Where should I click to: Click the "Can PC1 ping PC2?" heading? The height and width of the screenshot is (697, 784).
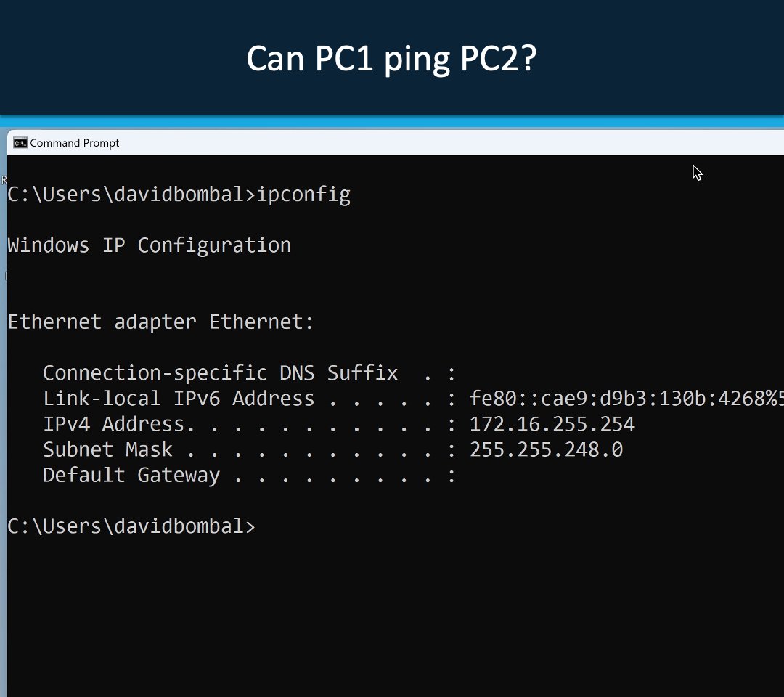coord(391,59)
